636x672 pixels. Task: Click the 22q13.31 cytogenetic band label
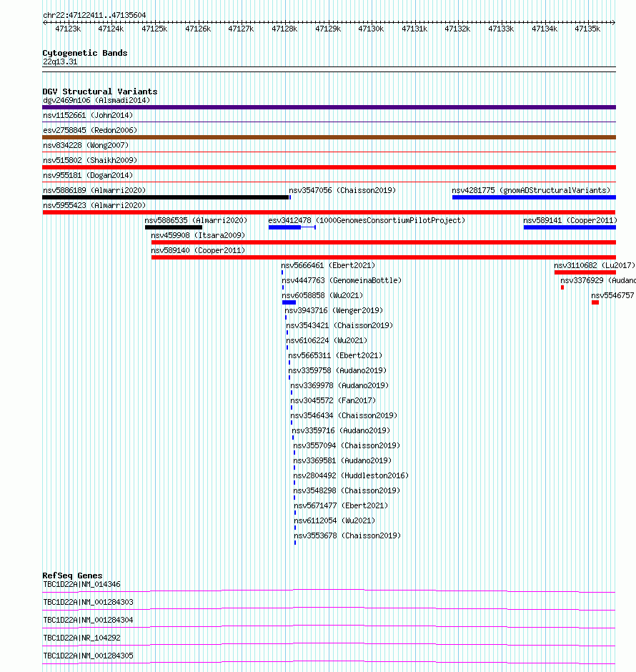[60, 61]
